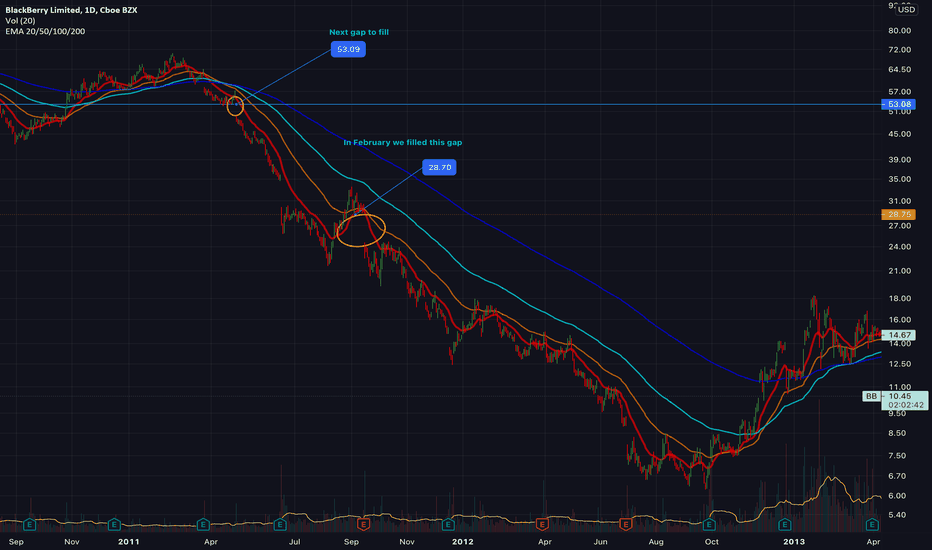Open the earnings marker for late March 2013
The image size is (932, 550).
click(872, 524)
